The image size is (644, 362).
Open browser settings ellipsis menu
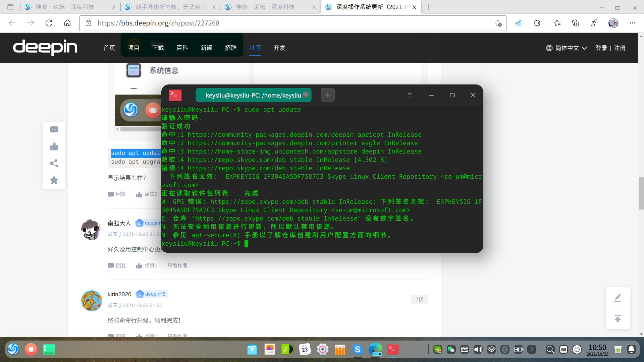tap(632, 23)
